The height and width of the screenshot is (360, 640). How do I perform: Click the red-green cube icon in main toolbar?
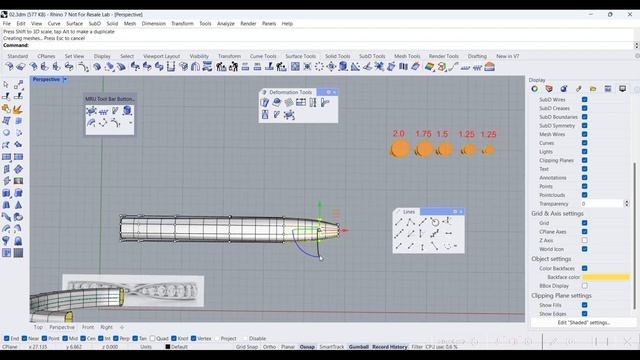tap(442, 66)
